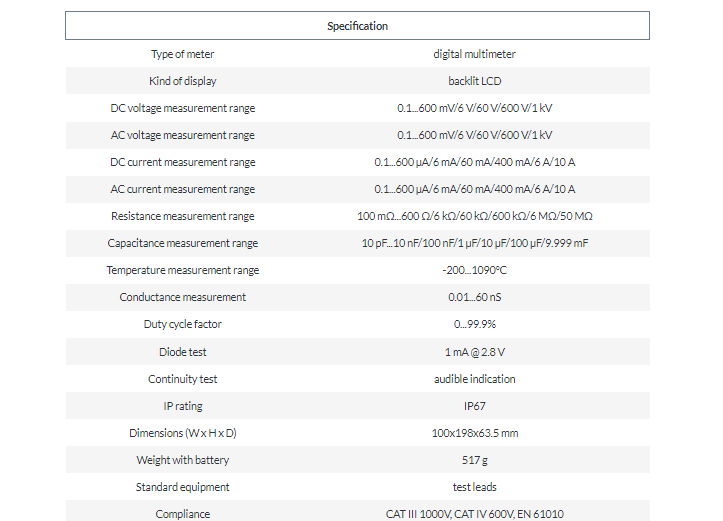Click the DC voltage measurement range label
The width and height of the screenshot is (723, 521).
tap(183, 108)
